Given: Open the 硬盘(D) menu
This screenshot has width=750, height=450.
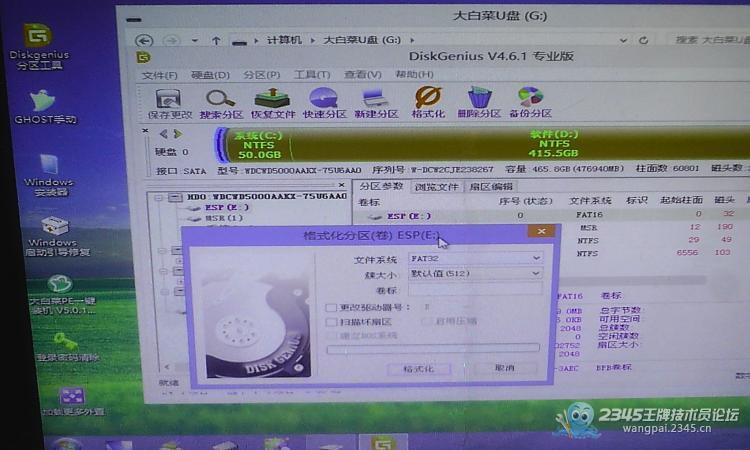Looking at the screenshot, I should click(210, 75).
